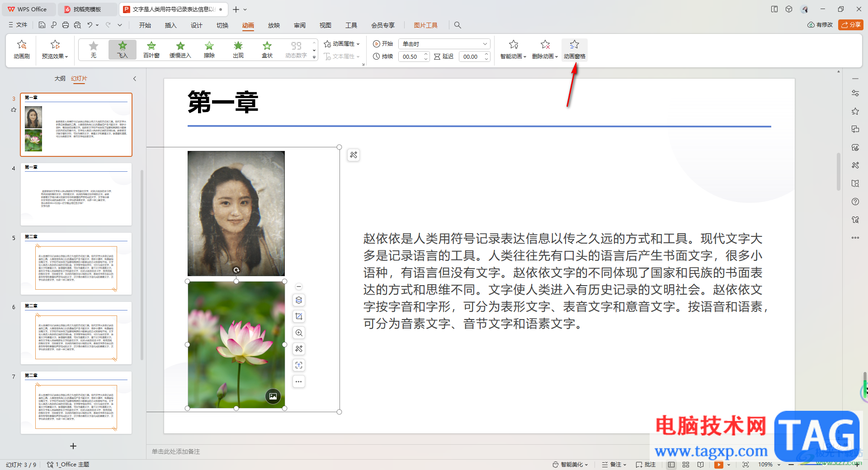Click the zoom magnifier icon beside lotus image
The width and height of the screenshot is (868, 470).
click(x=299, y=333)
